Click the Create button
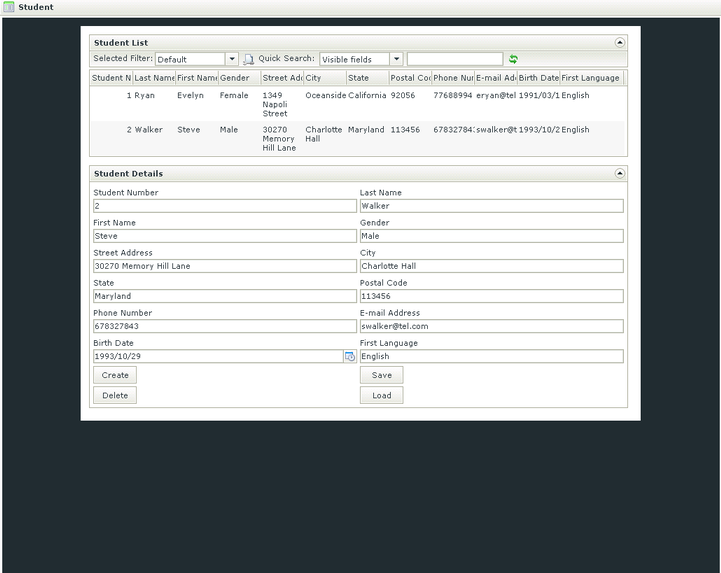721x573 pixels. [x=115, y=375]
